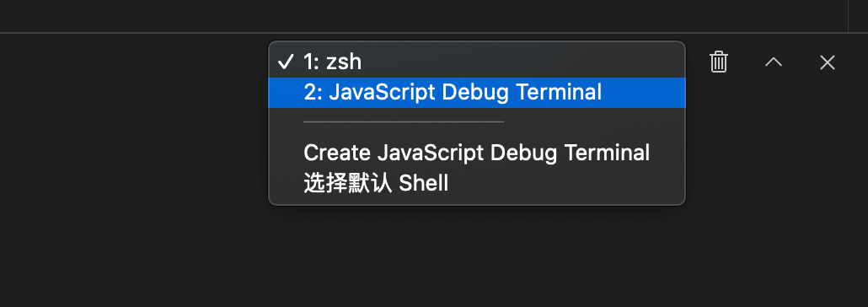Image resolution: width=868 pixels, height=307 pixels.
Task: Click the panel's top border sash line
Action: coord(434,33)
